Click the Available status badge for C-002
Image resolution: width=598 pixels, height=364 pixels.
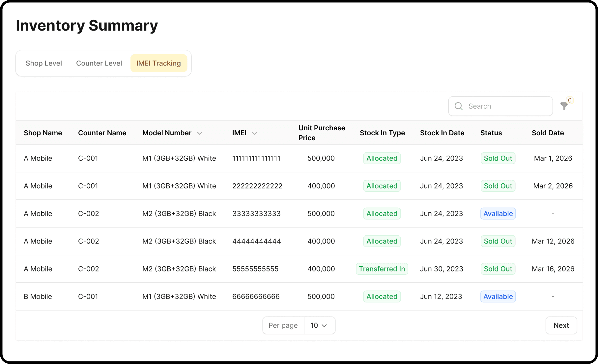pos(498,214)
